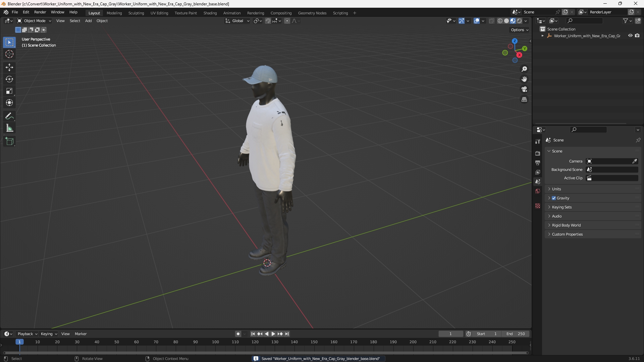Image resolution: width=644 pixels, height=362 pixels.
Task: Open the Texture properties tab
Action: click(538, 206)
